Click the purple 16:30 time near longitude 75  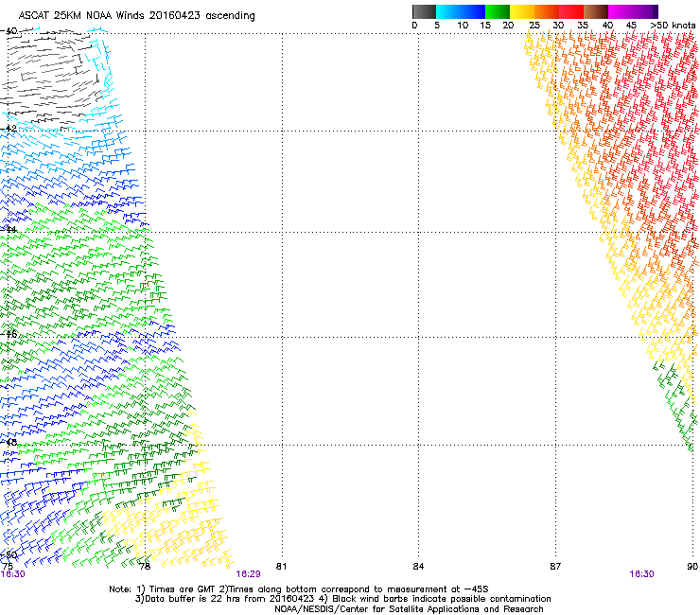(13, 574)
